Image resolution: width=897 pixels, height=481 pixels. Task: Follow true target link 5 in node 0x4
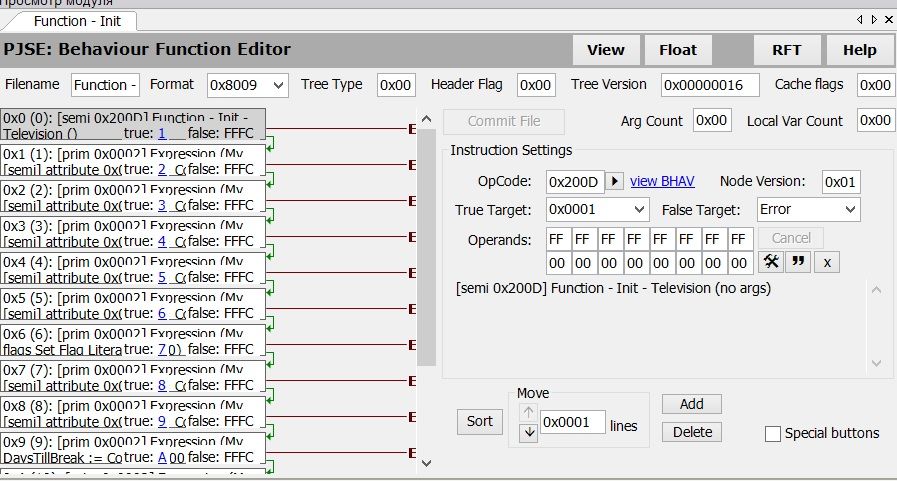pos(162,277)
